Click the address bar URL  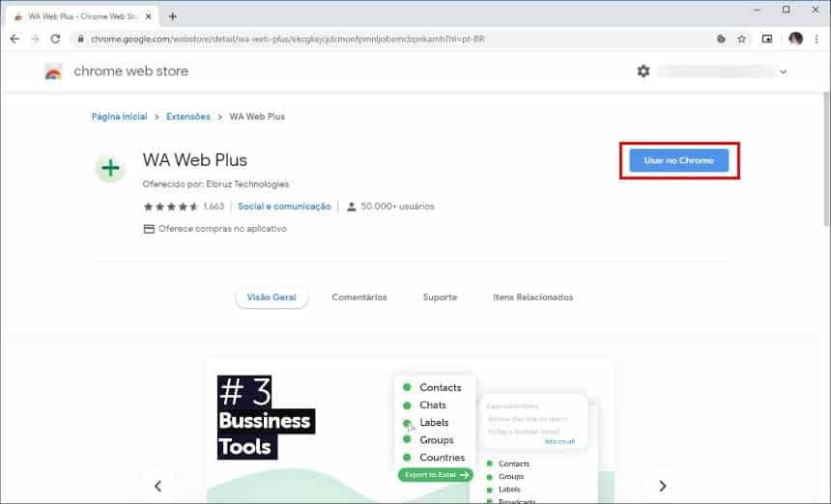(x=288, y=40)
